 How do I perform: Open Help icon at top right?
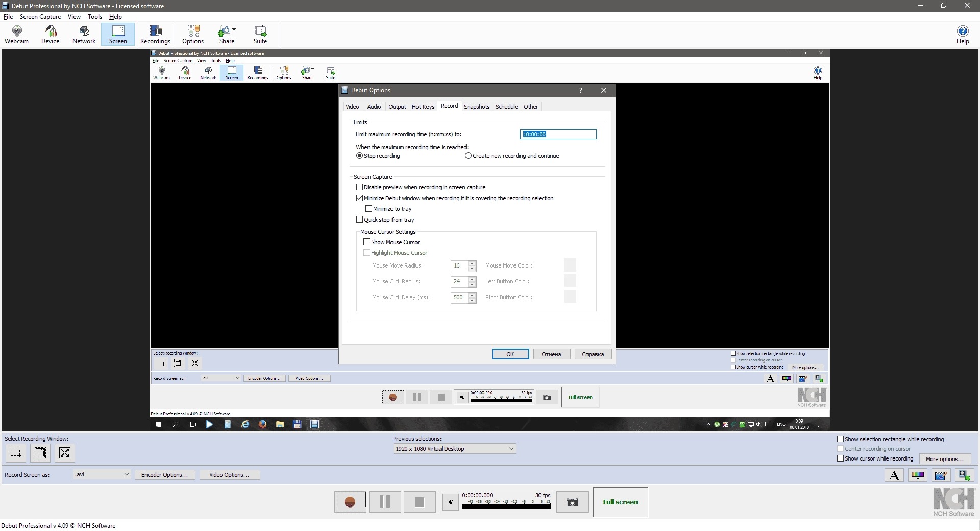point(963,35)
